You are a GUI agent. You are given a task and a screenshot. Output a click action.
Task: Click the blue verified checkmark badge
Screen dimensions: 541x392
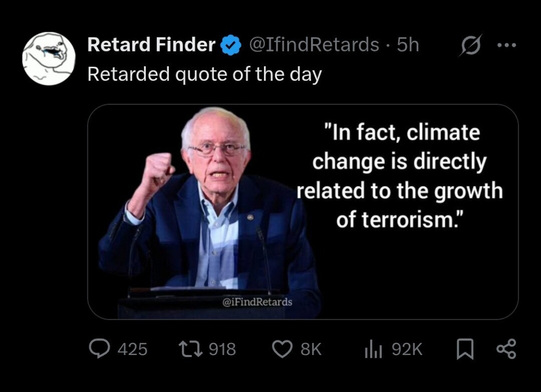click(230, 46)
